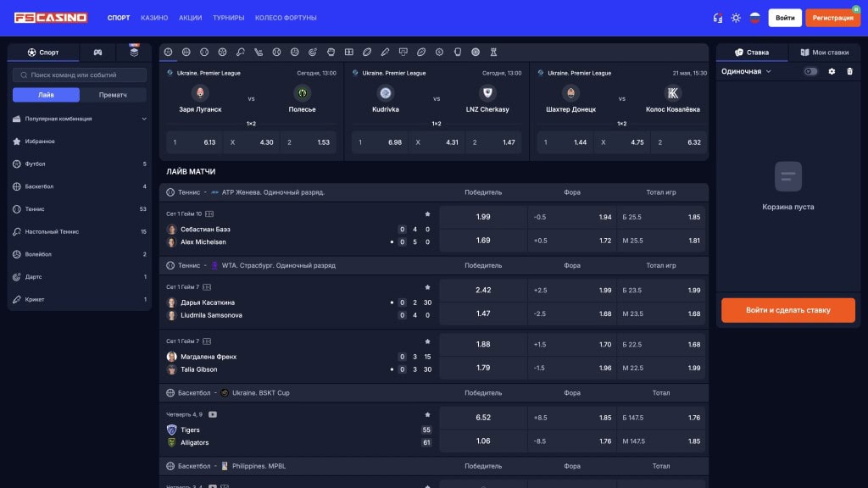Screen dimensions: 868x488
Task: Favorite the Дарья Касаткина match star
Action: coord(427,287)
